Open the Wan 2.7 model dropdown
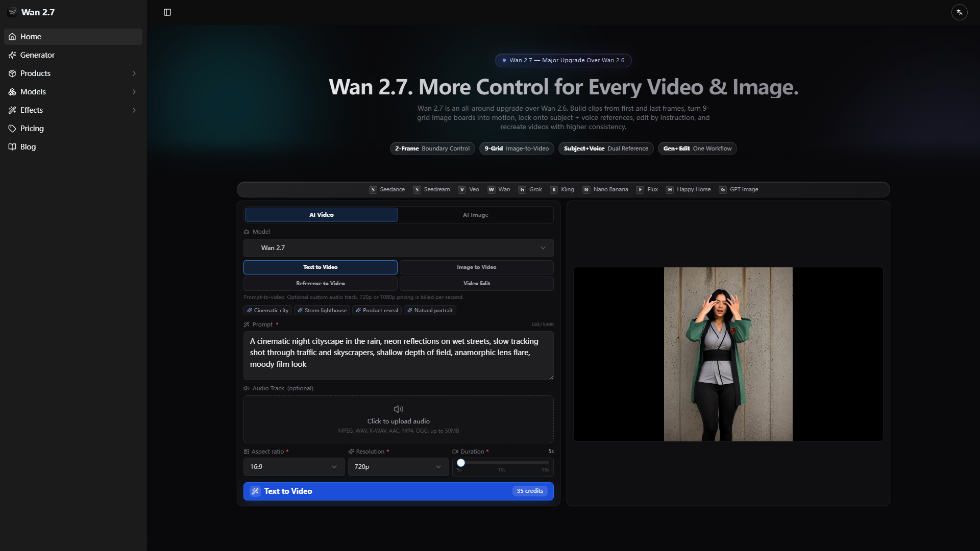This screenshot has height=551, width=980. pyautogui.click(x=399, y=248)
